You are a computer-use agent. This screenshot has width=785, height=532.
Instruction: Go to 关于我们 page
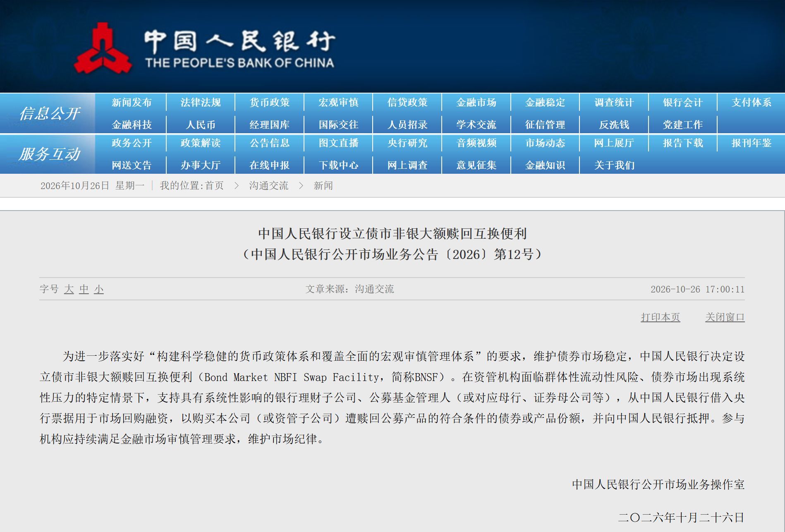point(614,165)
